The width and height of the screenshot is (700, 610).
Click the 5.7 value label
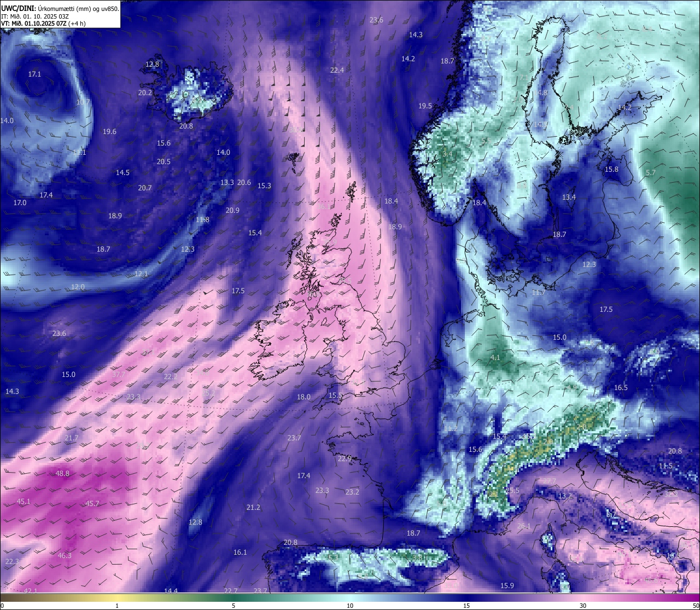[x=650, y=172]
